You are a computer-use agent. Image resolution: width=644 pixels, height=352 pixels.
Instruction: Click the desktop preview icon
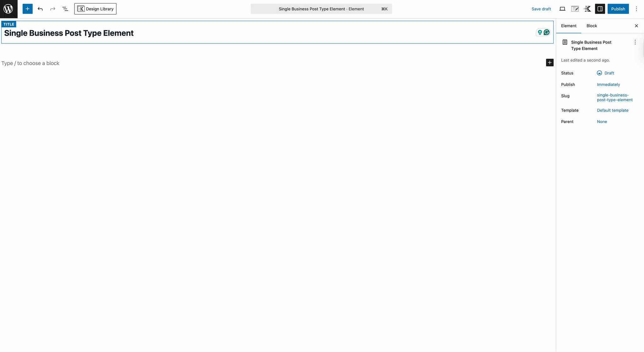(562, 9)
